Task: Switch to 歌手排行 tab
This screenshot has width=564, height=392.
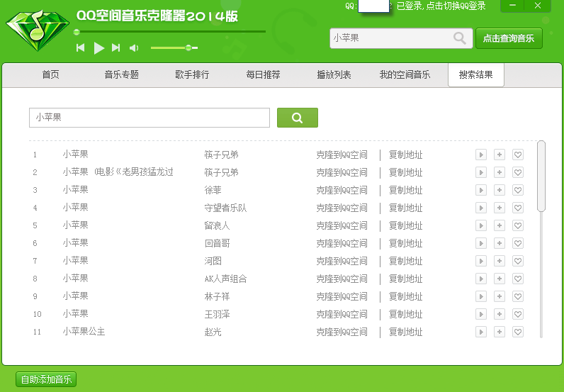Action: (193, 75)
